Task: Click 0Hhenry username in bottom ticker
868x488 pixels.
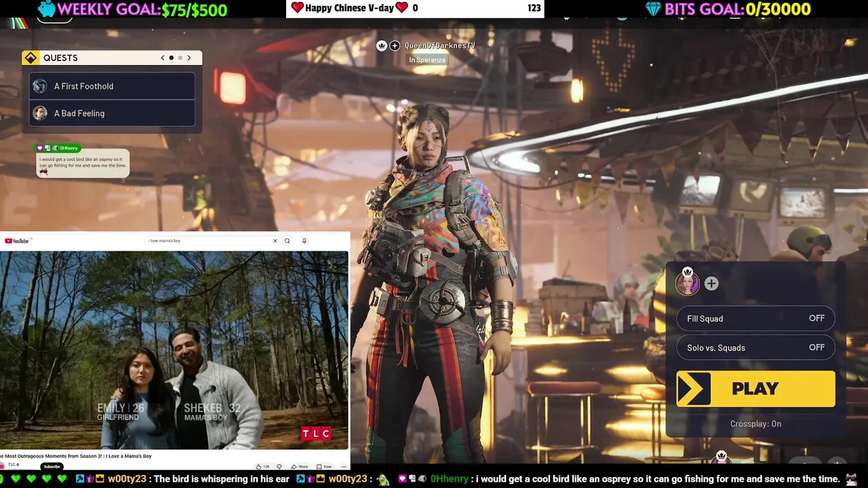Action: [x=450, y=479]
